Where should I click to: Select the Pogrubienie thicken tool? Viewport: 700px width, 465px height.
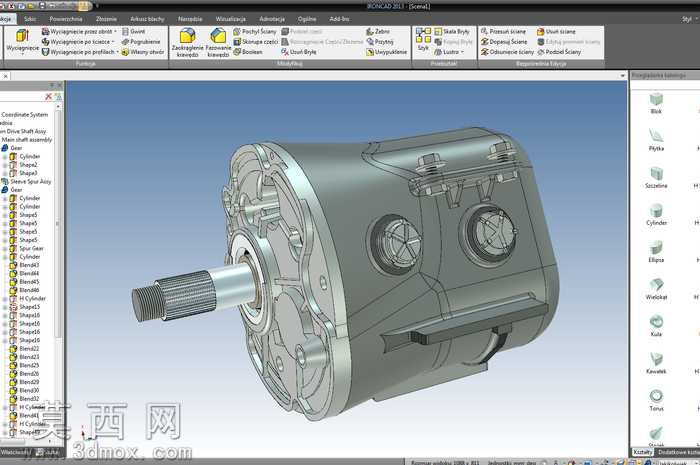coord(141,42)
